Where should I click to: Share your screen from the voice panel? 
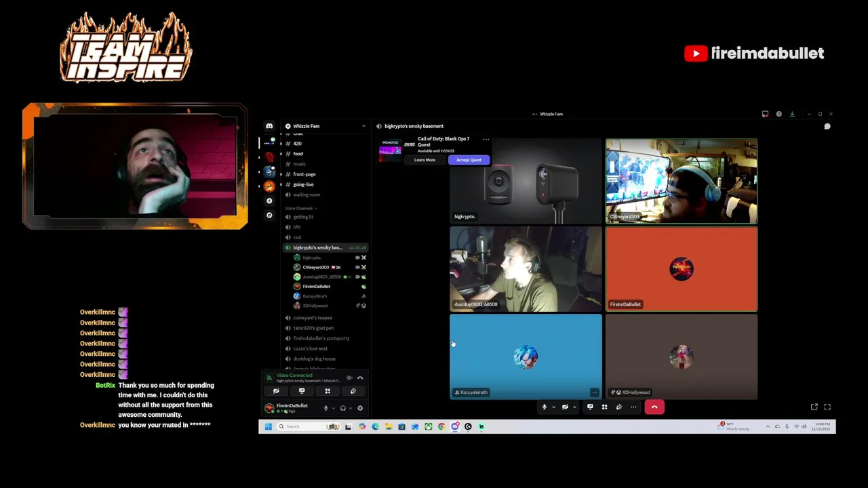302,391
